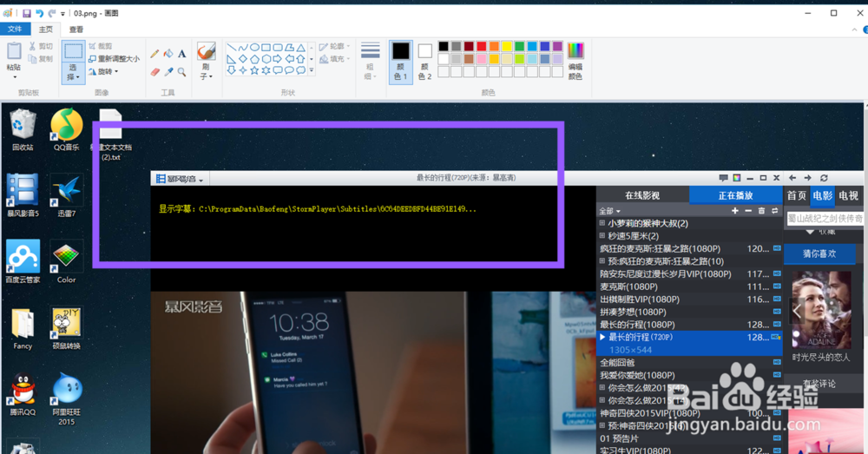Choose the hexagon shape
This screenshot has height=454, width=868.
266,59
